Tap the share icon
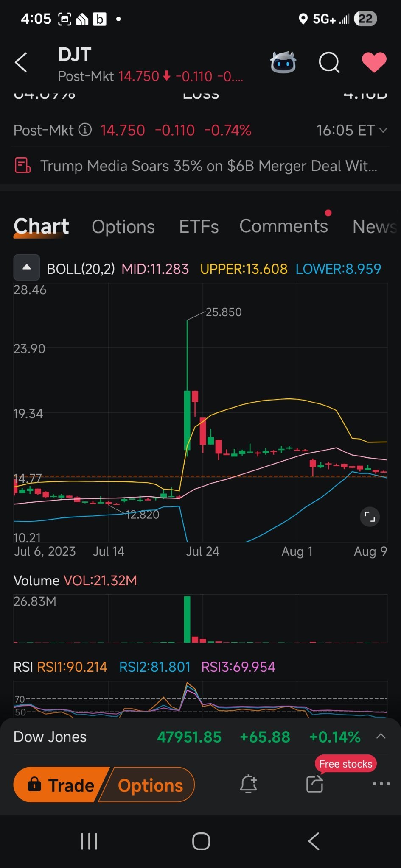Viewport: 401px width, 868px height. [x=314, y=784]
